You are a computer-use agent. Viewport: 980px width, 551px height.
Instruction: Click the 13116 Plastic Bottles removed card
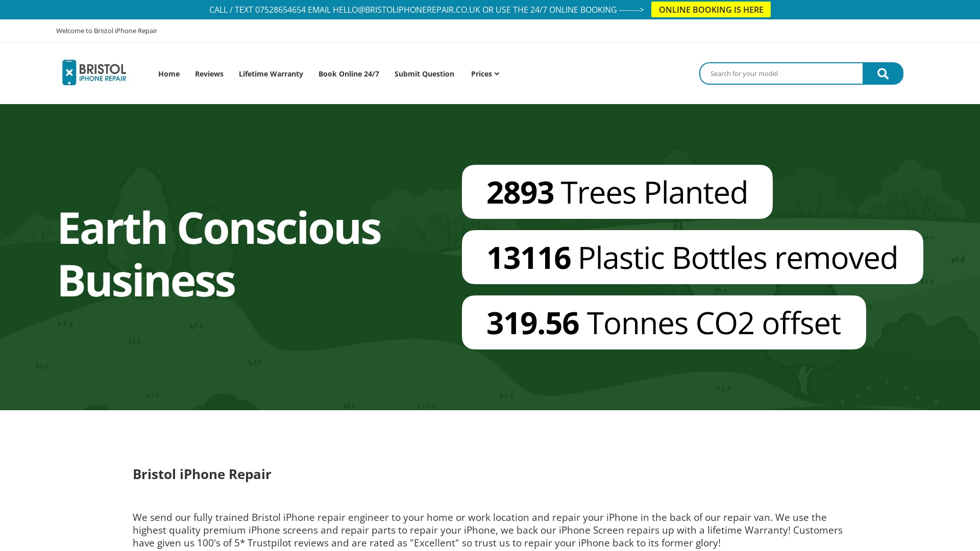click(692, 258)
